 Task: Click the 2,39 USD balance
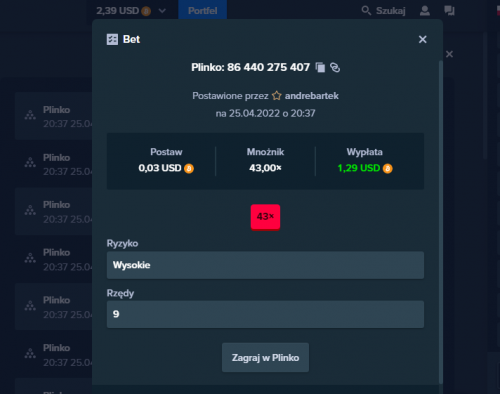(x=118, y=11)
